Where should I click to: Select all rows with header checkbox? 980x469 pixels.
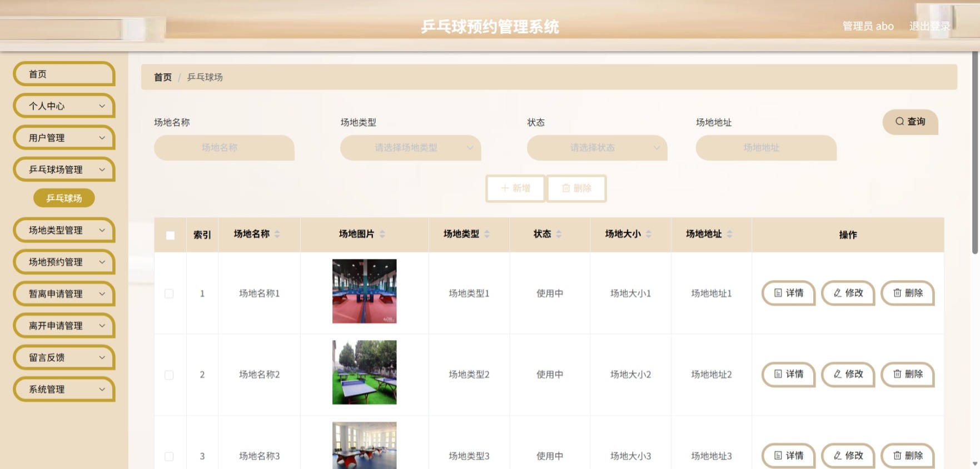(x=170, y=235)
